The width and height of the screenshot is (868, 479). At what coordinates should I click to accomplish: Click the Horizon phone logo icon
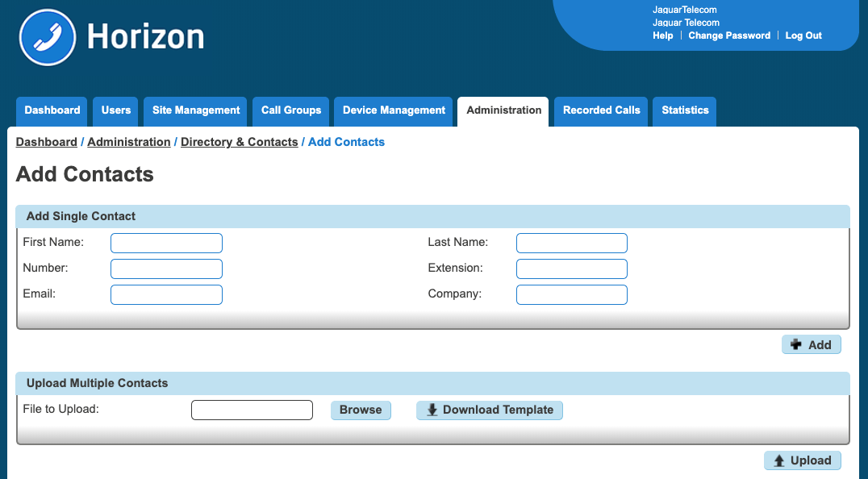point(48,37)
